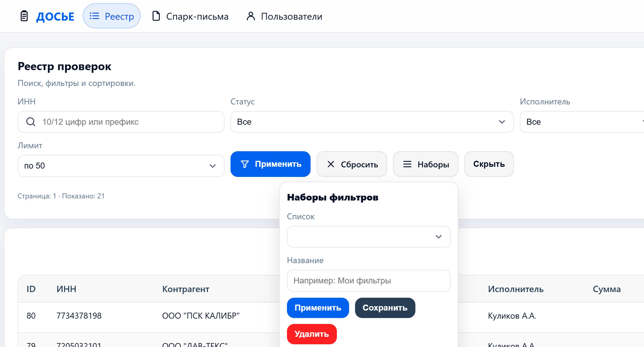Click the funnel icon in Применить button
Screen dimensions: 644x347
(245, 164)
